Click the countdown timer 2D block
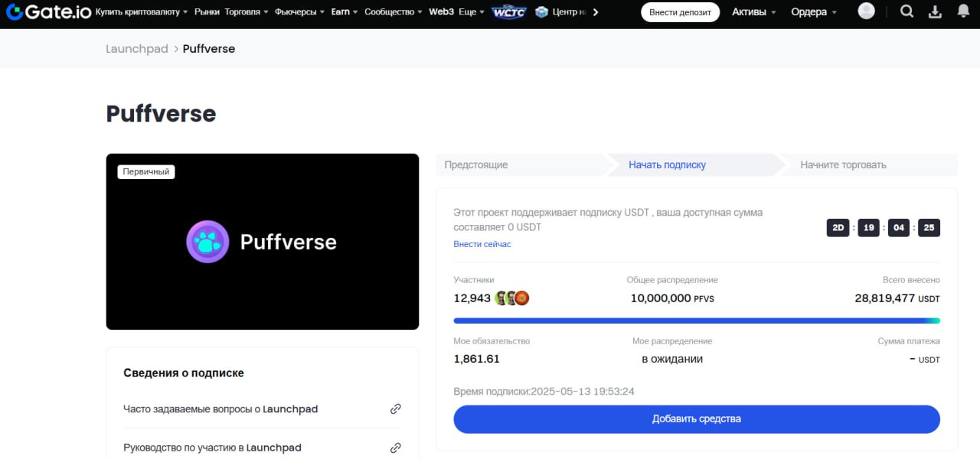The image size is (980, 459). point(838,227)
